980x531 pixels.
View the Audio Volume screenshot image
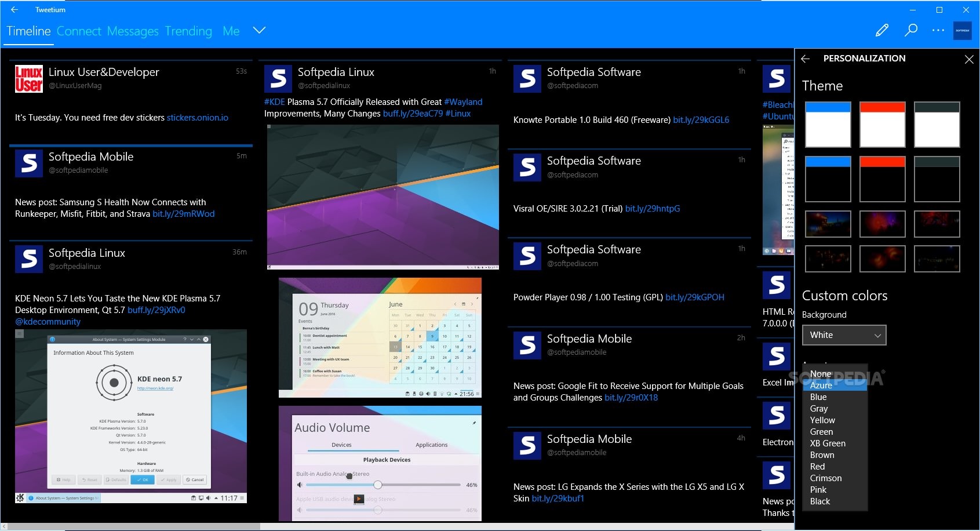coord(380,463)
